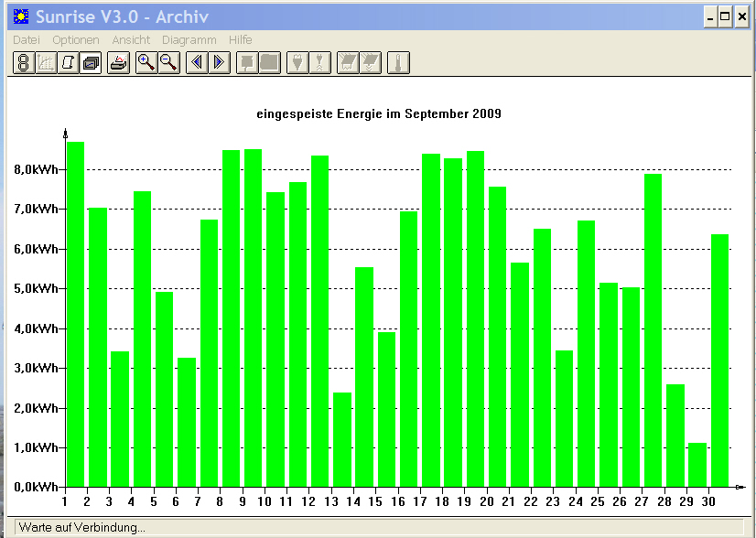Image resolution: width=756 pixels, height=538 pixels.
Task: Click the thermometer temperature icon
Action: pos(398,62)
